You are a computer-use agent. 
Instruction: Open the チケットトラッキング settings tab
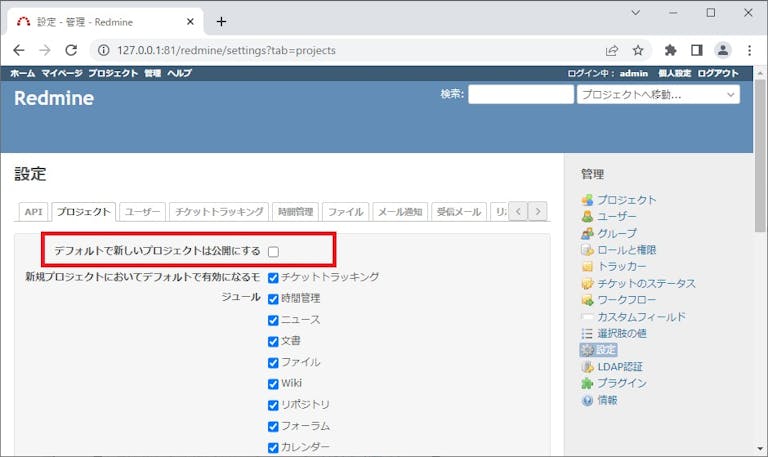pyautogui.click(x=219, y=212)
